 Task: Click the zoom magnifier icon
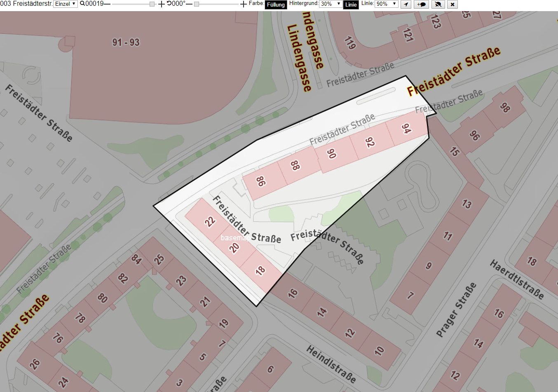[x=82, y=4]
